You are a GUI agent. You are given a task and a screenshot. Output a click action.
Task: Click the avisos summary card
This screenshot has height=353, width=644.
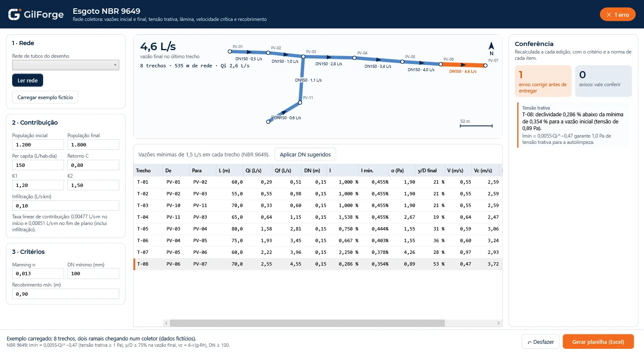point(603,81)
